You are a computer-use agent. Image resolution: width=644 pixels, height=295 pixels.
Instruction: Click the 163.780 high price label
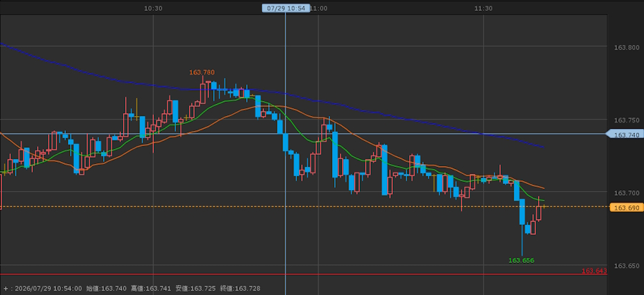(202, 72)
